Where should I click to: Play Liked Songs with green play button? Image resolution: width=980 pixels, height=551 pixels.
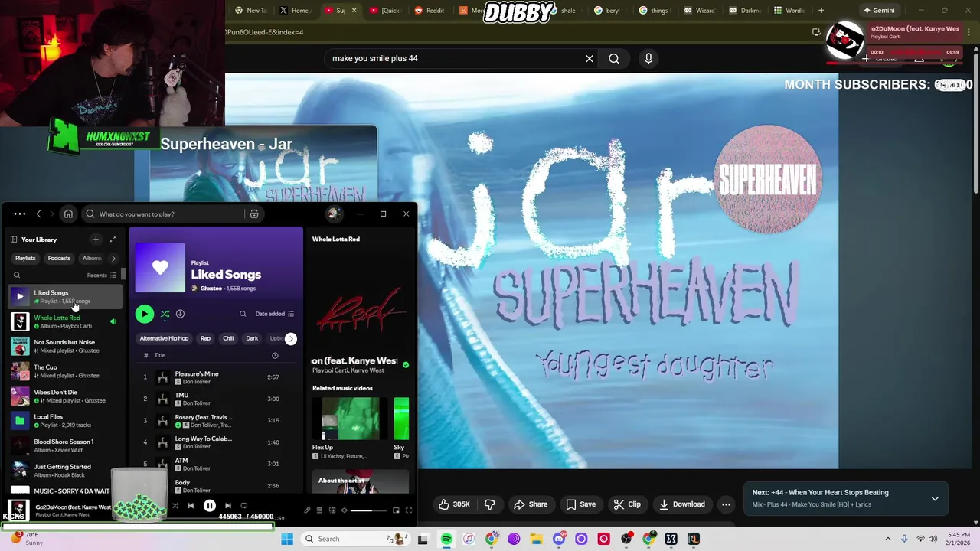click(144, 314)
